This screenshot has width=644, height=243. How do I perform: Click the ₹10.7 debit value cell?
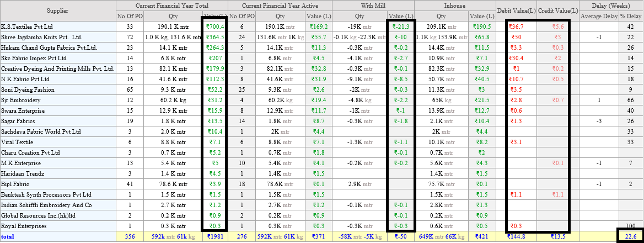pos(516,79)
